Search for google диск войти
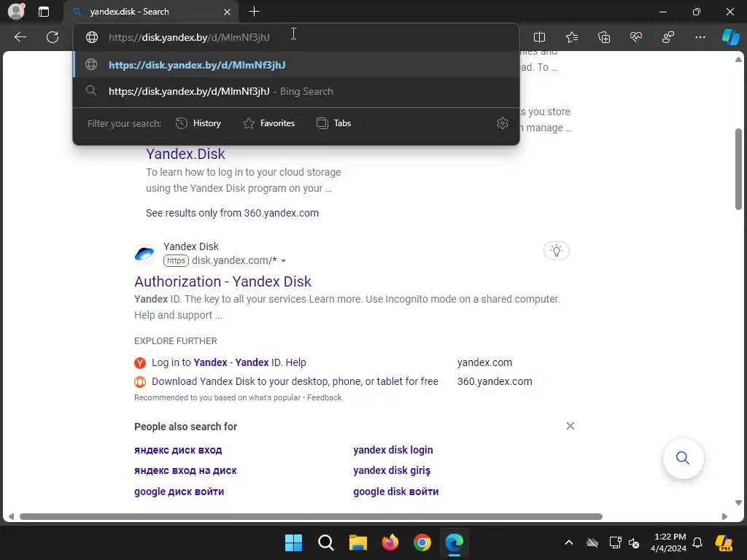The width and height of the screenshot is (747, 560). (x=179, y=491)
